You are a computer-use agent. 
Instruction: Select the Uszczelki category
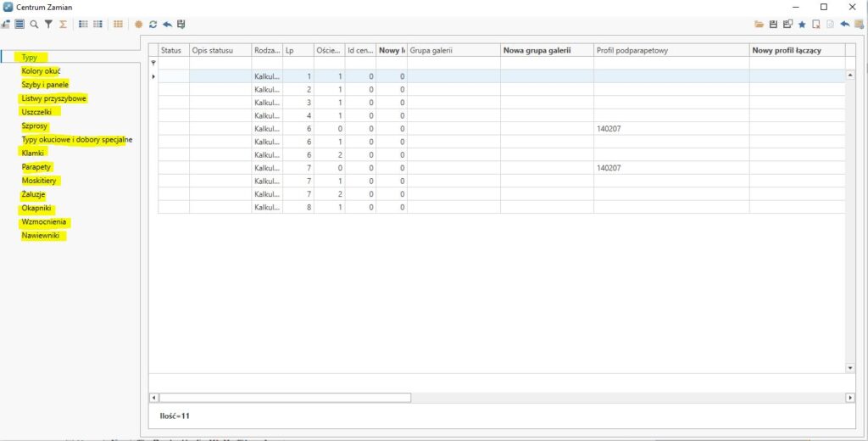click(x=36, y=112)
